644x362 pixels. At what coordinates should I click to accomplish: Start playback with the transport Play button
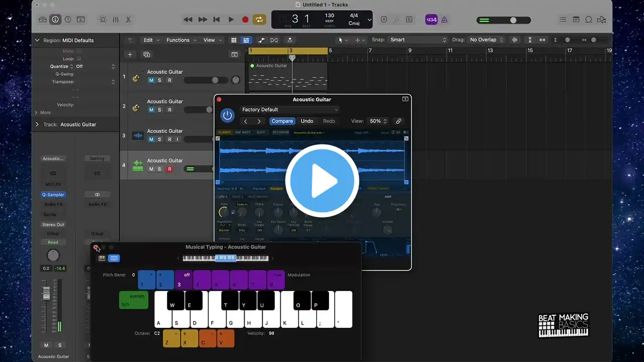point(231,20)
